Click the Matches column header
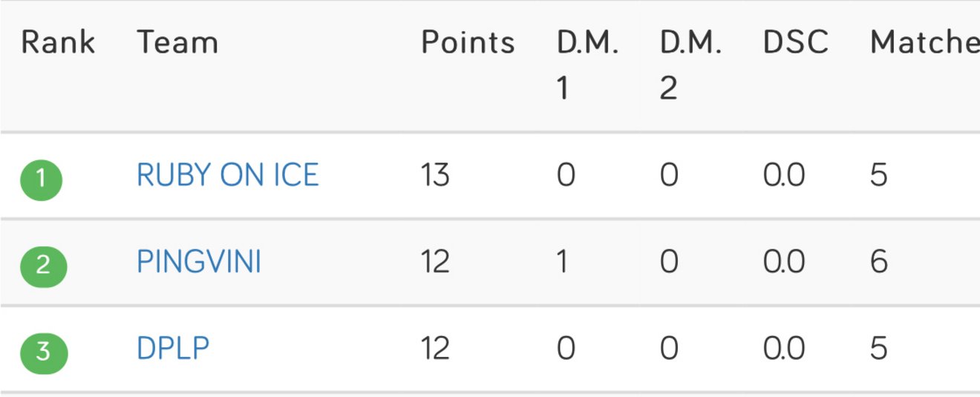Screen dimensions: 980x397 [x=924, y=43]
